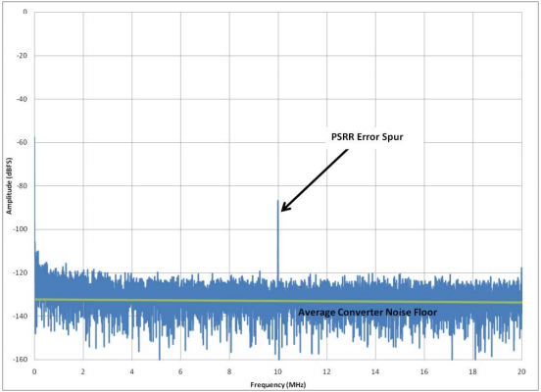
Task: Click the 14 tick on frequency axis
Action: 375,371
